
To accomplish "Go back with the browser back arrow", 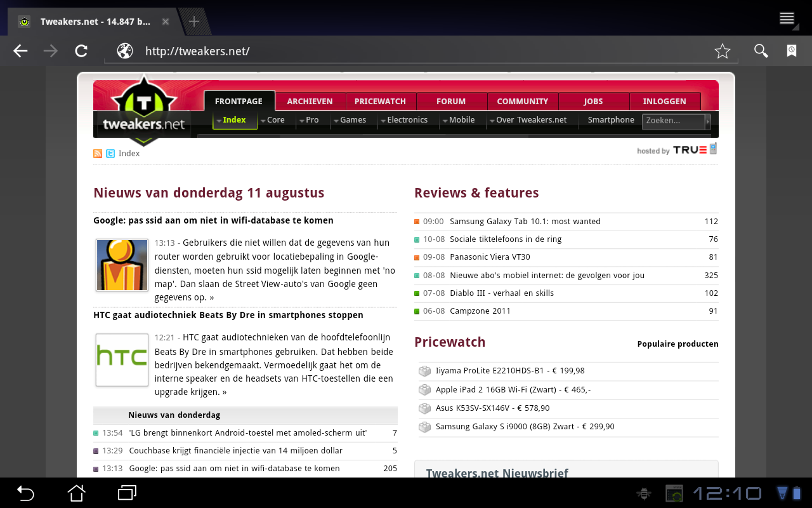I will [x=20, y=51].
